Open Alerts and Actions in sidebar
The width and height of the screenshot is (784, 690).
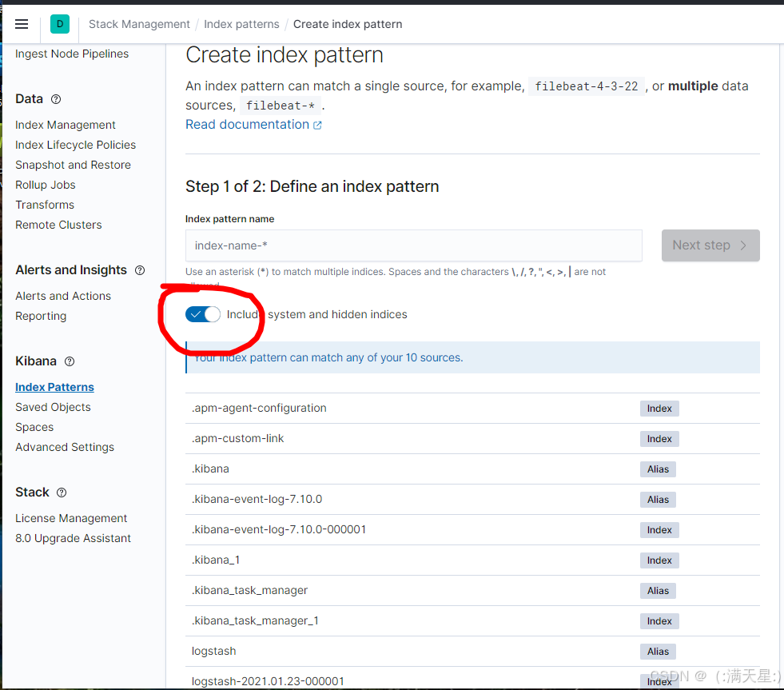[63, 296]
